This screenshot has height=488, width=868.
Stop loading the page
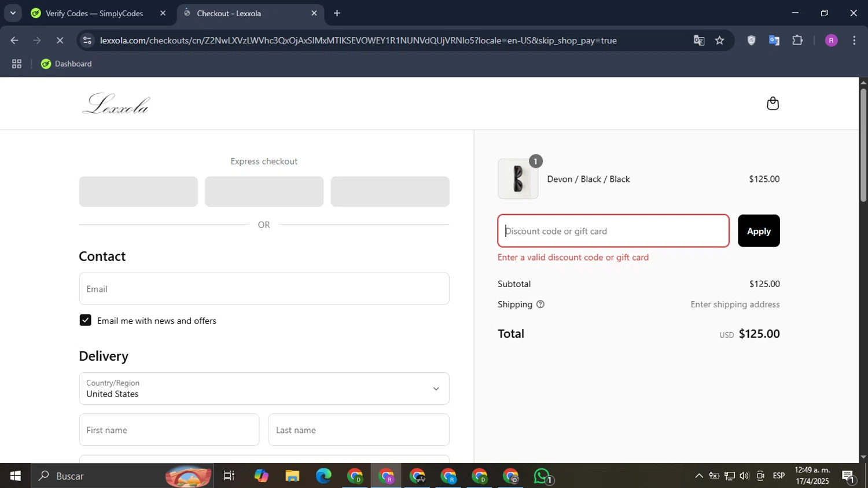(x=60, y=41)
